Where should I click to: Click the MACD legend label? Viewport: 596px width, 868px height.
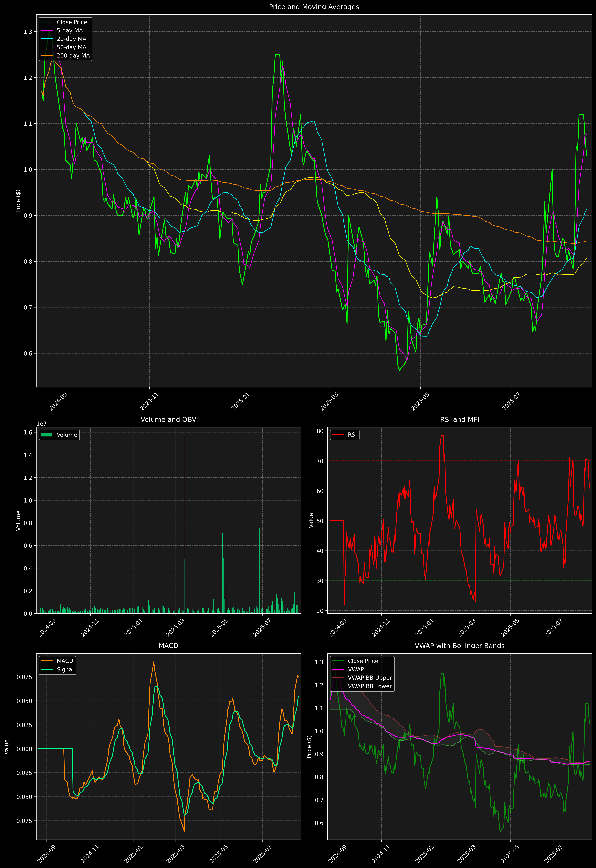point(65,661)
